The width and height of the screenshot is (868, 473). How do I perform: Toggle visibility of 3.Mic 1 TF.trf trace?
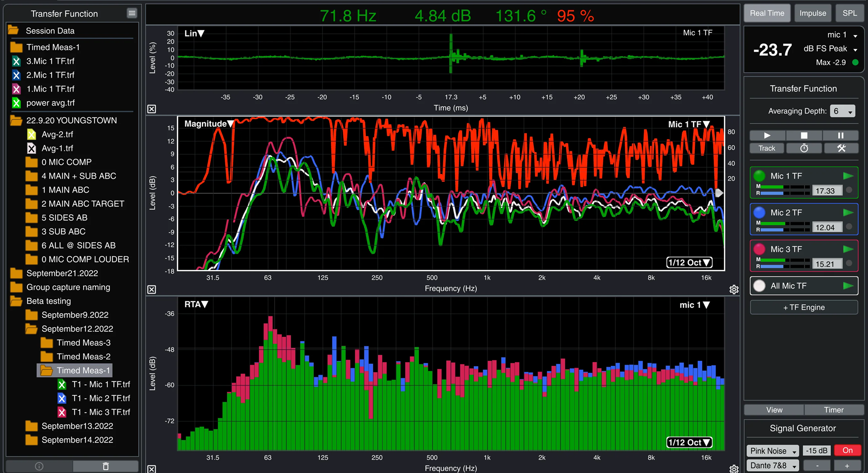point(16,61)
